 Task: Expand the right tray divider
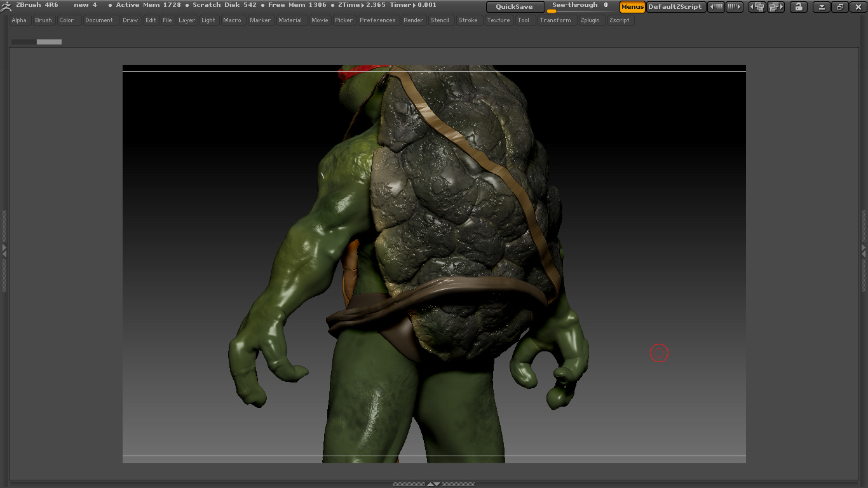click(864, 250)
